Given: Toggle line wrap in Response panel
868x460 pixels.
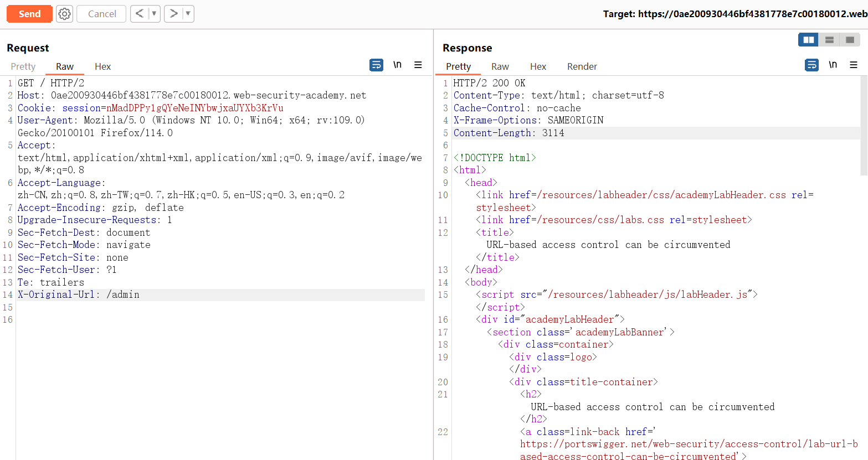Looking at the screenshot, I should [811, 65].
